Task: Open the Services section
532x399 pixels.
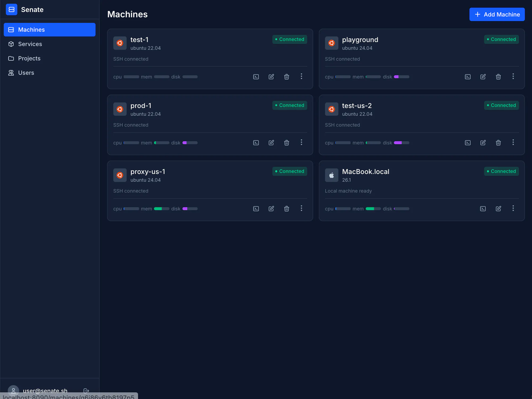Action: 49,44
